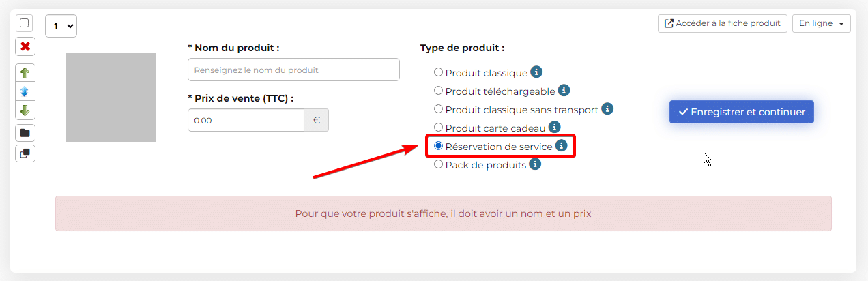The image size is (868, 281).
Task: Select Produit classique sans transport option
Action: coord(438,108)
